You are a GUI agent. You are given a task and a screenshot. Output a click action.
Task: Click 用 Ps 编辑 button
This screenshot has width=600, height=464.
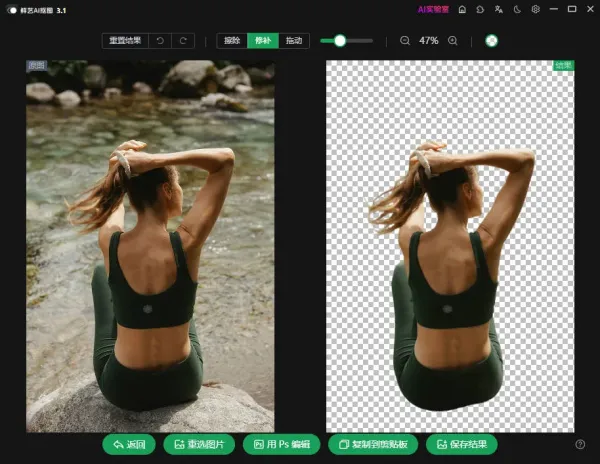[282, 444]
